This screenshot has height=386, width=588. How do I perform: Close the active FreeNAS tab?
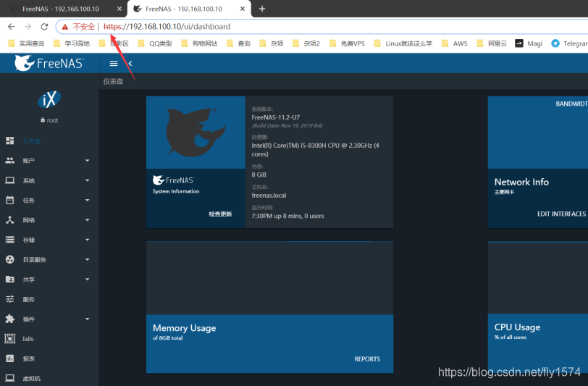[243, 9]
